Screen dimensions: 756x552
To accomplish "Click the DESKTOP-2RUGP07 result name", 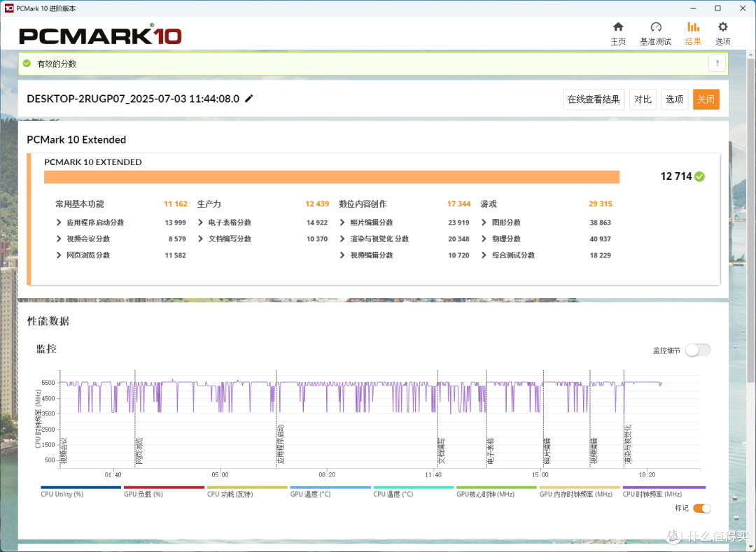I will (133, 99).
